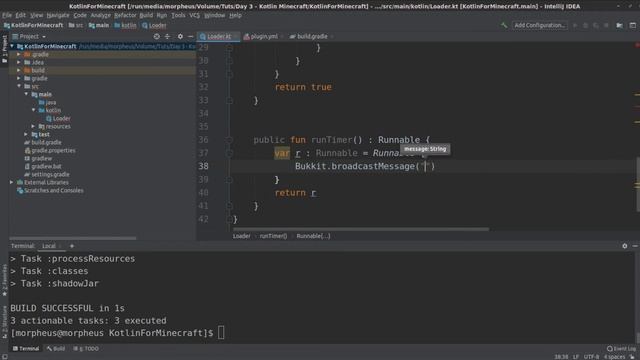Screen dimensions: 640x360
Task: Open Project panel settings gear
Action: click(180, 36)
